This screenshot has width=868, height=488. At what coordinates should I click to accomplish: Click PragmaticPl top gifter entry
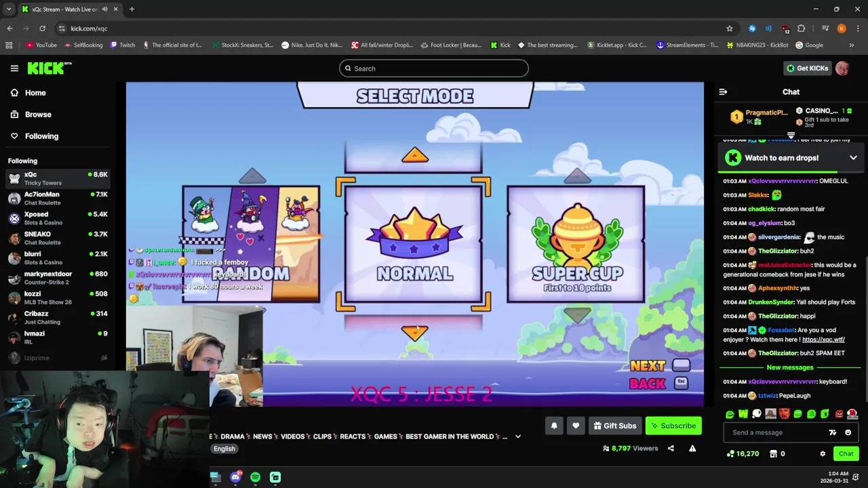point(757,117)
